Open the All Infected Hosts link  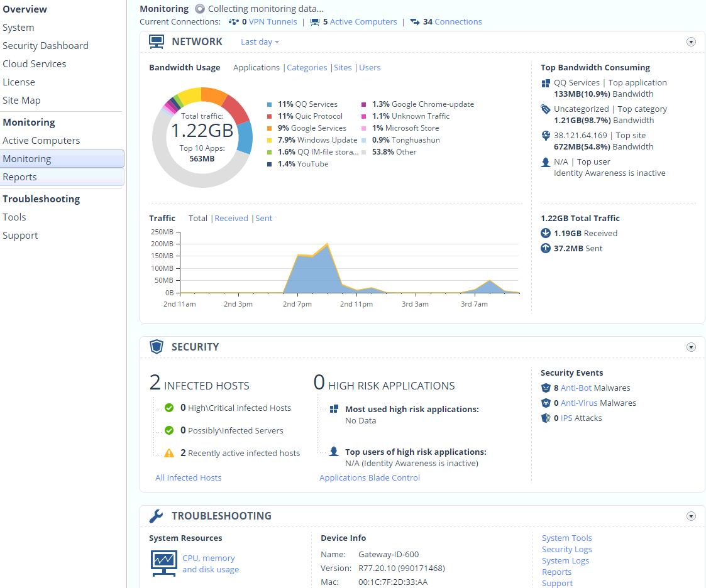click(188, 478)
